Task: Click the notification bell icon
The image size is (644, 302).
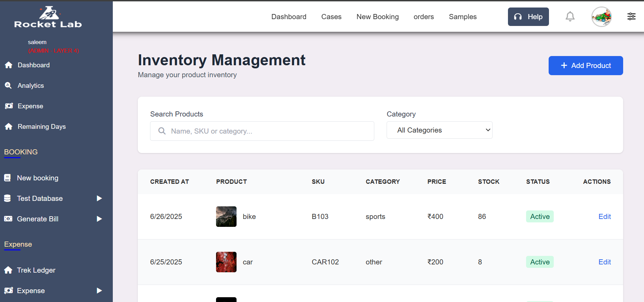Action: [570, 16]
